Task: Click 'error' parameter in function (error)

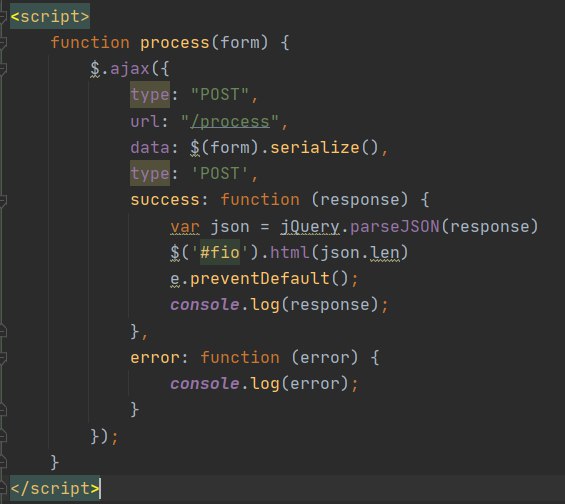Action: [x=325, y=358]
